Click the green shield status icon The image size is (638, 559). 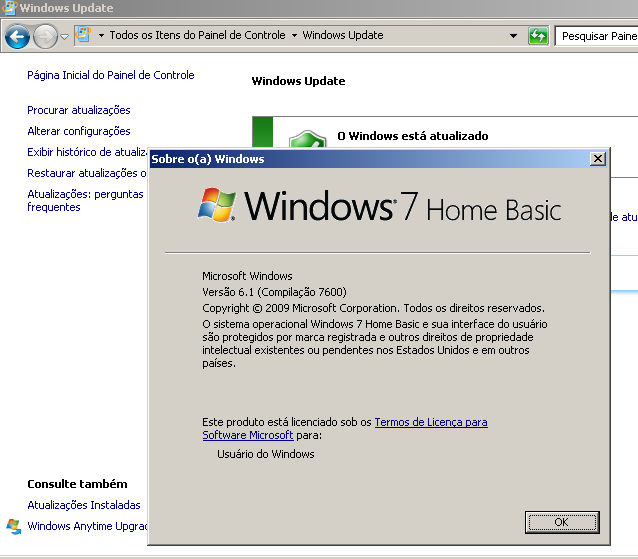(307, 141)
